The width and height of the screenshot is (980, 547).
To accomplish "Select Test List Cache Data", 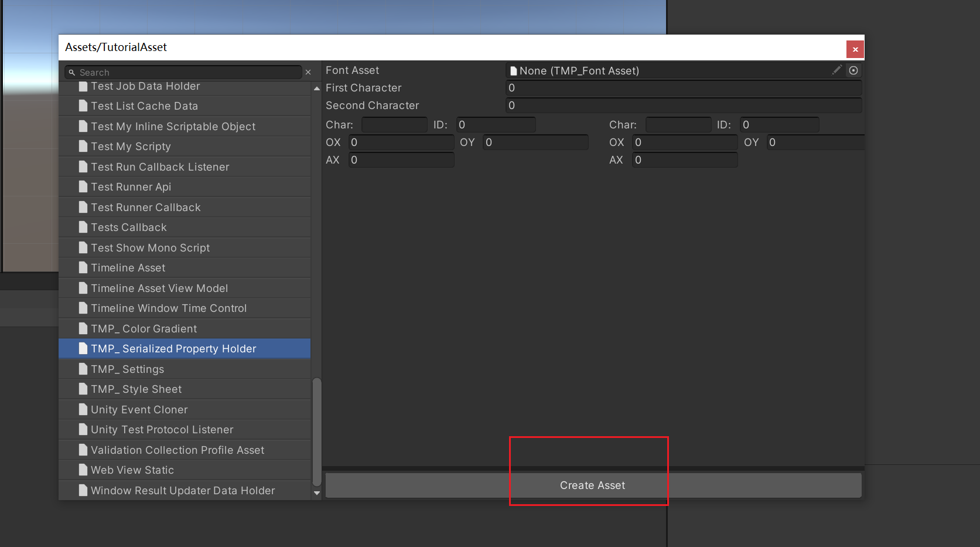I will point(185,106).
